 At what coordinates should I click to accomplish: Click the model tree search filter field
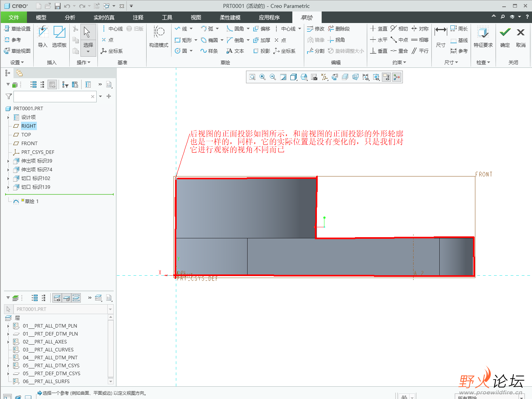[55, 96]
